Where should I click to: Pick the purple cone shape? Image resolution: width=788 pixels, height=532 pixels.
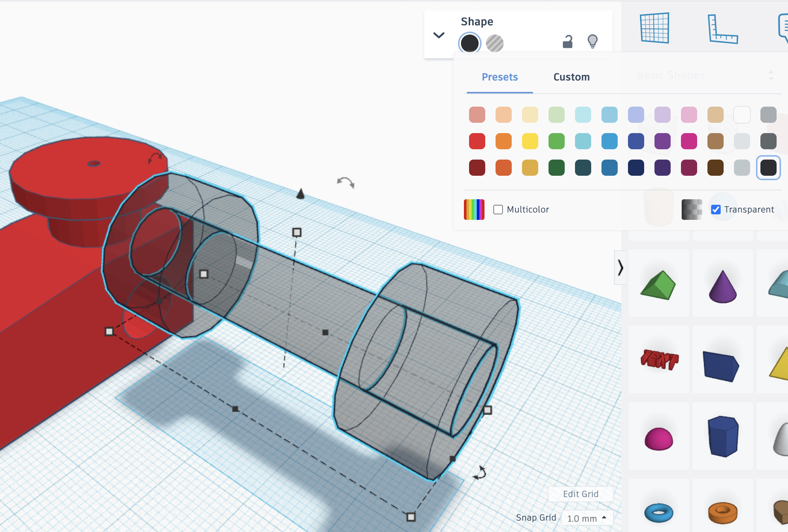(723, 287)
